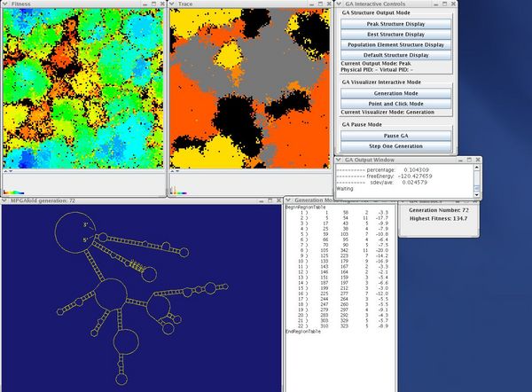Open the Fitness window menu icon
The height and width of the screenshot is (392, 532).
(4, 4)
